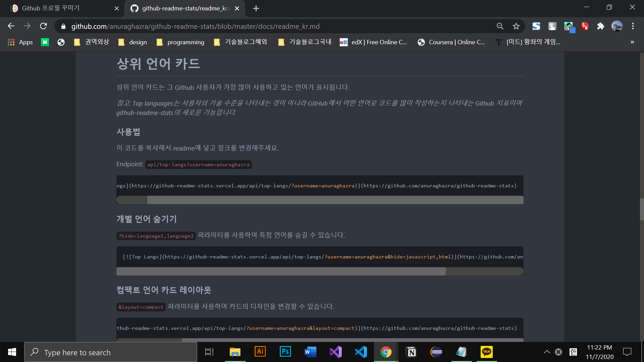The width and height of the screenshot is (644, 362).
Task: Click the scrollbar thumb under the first code block
Action: (x=335, y=200)
